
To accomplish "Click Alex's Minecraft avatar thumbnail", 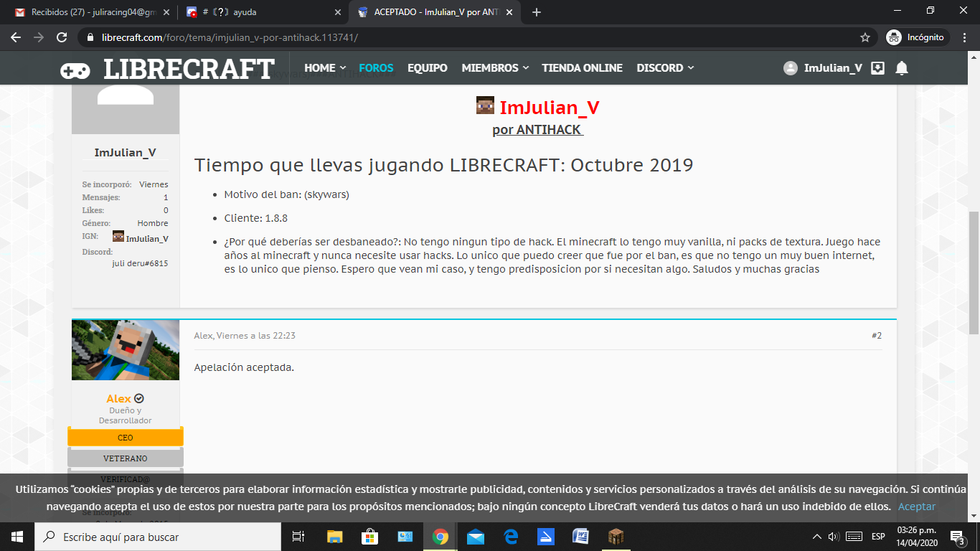I will (126, 349).
